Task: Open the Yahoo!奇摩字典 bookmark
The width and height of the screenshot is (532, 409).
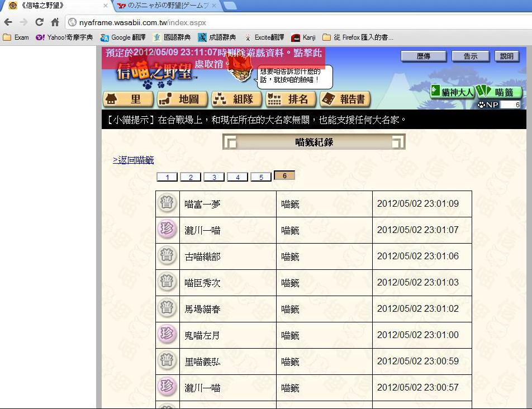Action: tap(64, 37)
